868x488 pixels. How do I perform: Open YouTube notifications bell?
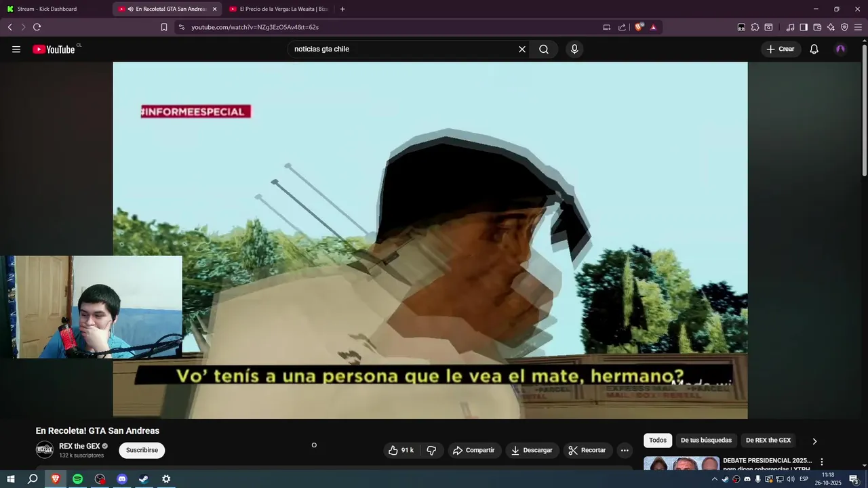(814, 49)
